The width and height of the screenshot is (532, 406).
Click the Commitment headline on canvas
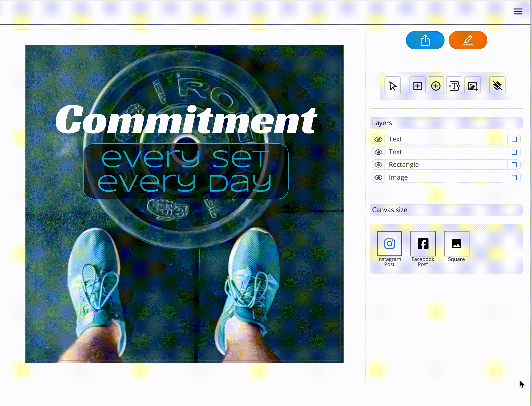186,120
